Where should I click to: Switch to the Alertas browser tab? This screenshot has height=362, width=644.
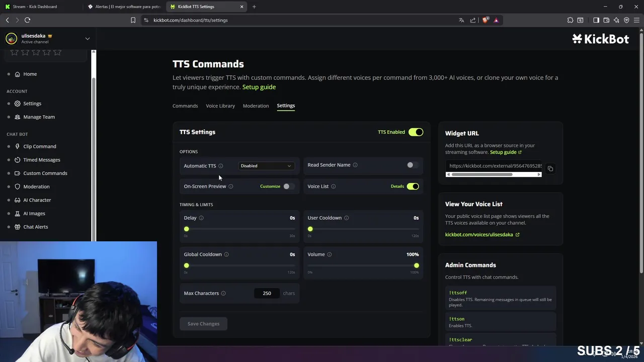pos(125,7)
